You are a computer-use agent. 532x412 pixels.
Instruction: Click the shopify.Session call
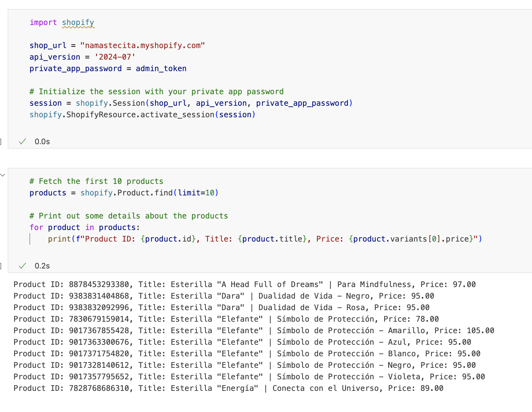coord(214,103)
